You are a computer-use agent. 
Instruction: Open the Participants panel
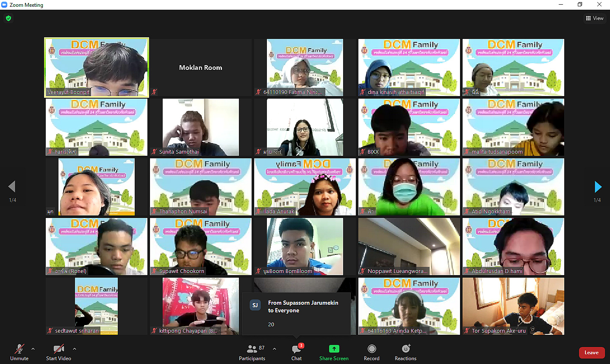(x=252, y=352)
